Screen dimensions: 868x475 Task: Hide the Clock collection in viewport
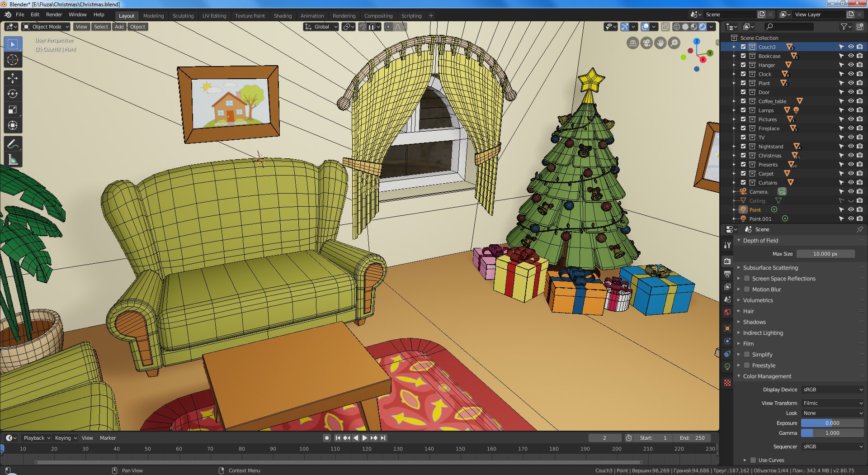[x=850, y=74]
